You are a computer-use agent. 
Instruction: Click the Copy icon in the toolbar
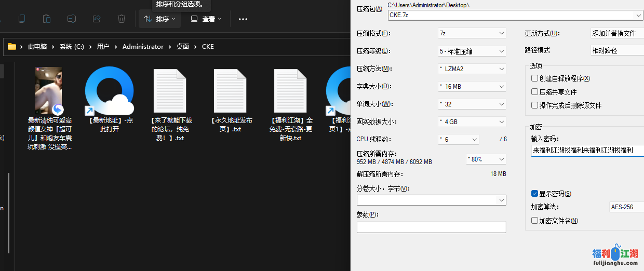[22, 19]
